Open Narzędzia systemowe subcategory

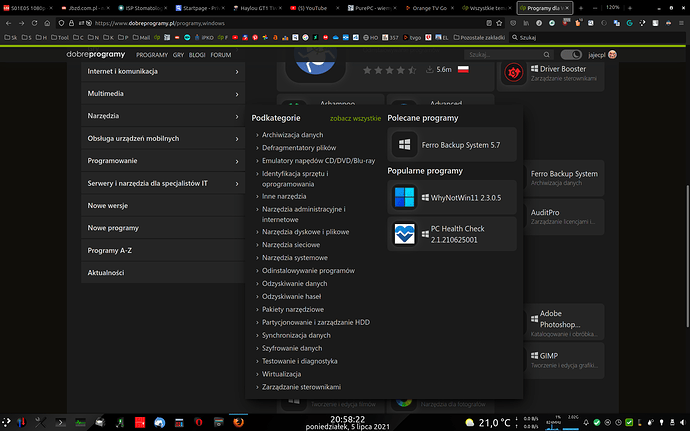click(x=295, y=258)
